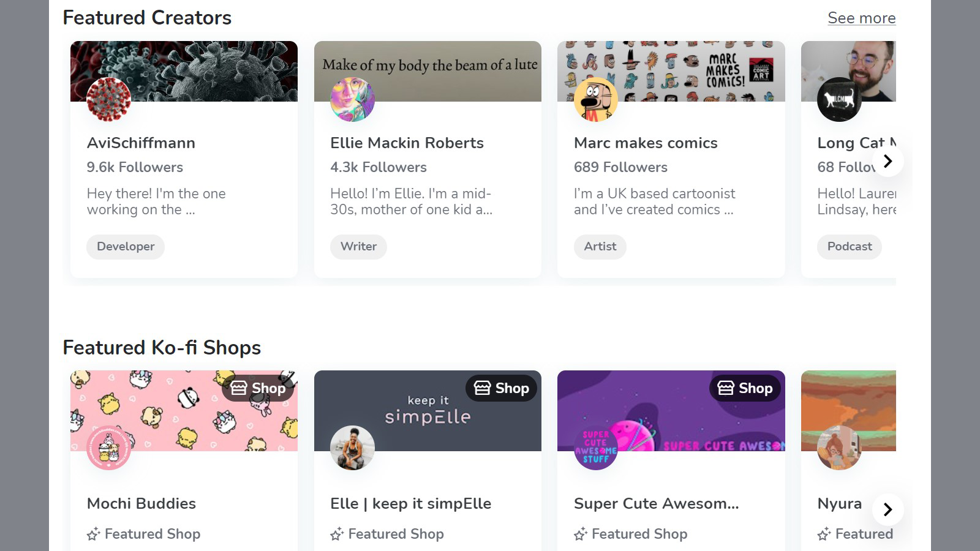Select the Writer category tag
This screenshot has width=980, height=551.
[x=358, y=247]
